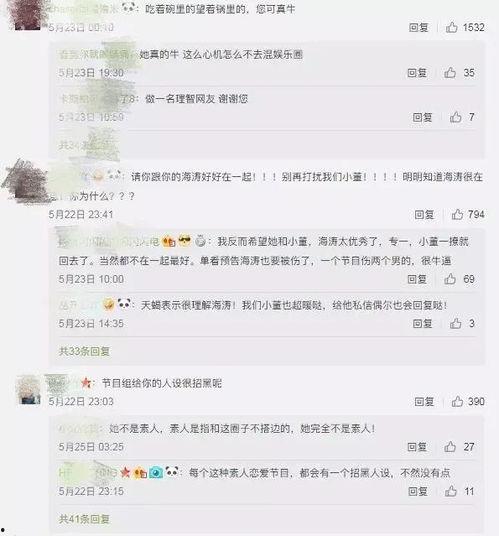Image resolution: width=499 pixels, height=536 pixels.
Task: Reply to the comment posted 5月22日 23:41
Action: coord(424,214)
